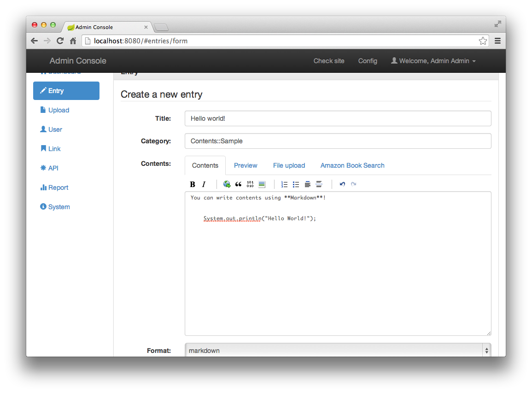The width and height of the screenshot is (532, 393).
Task: Select the Admin Console browser tab
Action: 107,27
